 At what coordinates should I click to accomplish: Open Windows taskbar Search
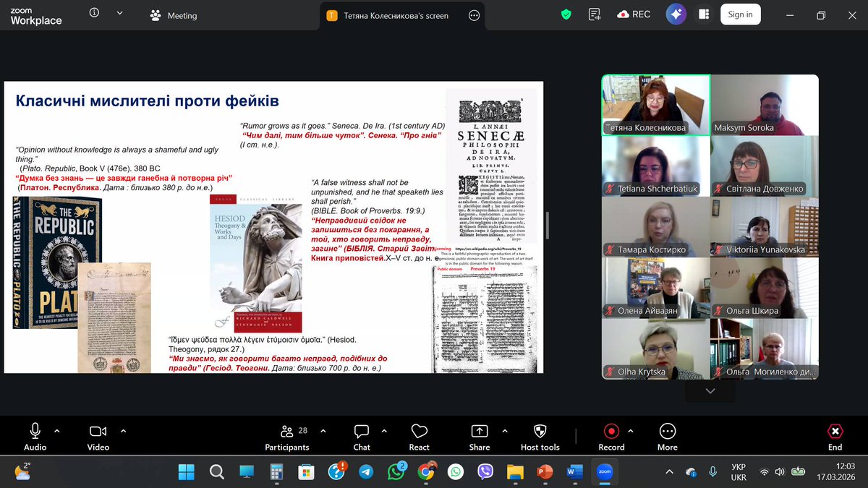coord(216,472)
